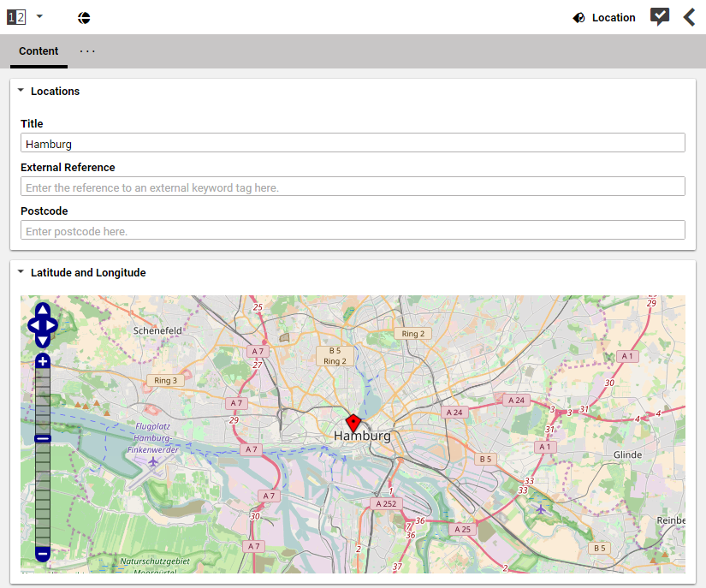Select the Hamburg marker pin on the map
Image resolution: width=706 pixels, height=588 pixels.
pos(353,421)
